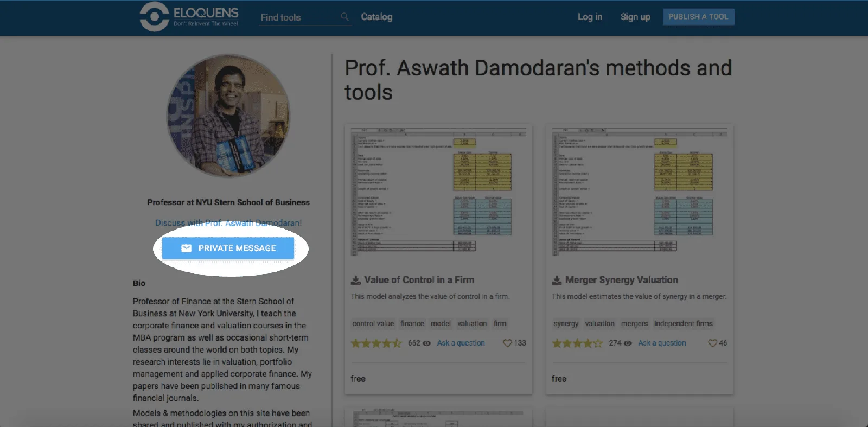
Task: Open Value of Control spreadsheet preview thumbnail
Action: click(x=438, y=192)
